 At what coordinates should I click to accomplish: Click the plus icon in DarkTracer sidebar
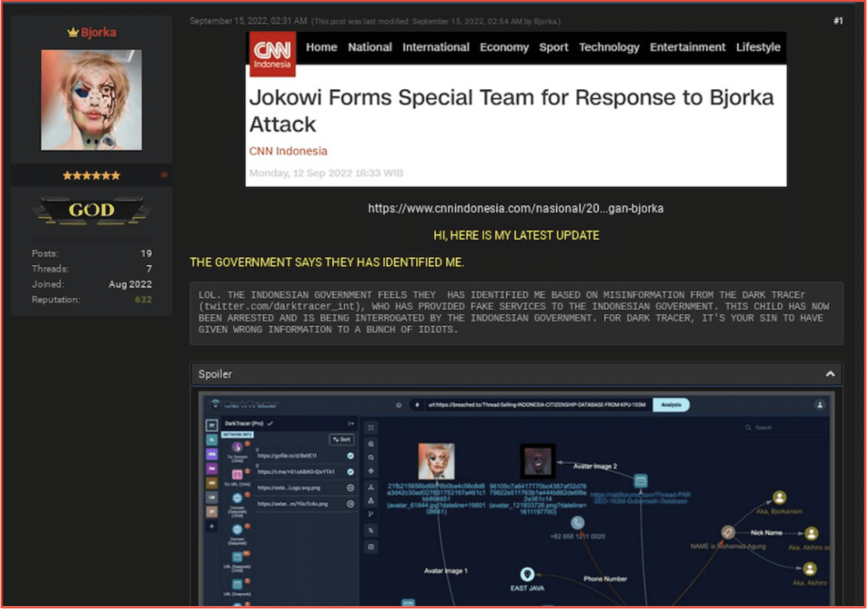(212, 526)
